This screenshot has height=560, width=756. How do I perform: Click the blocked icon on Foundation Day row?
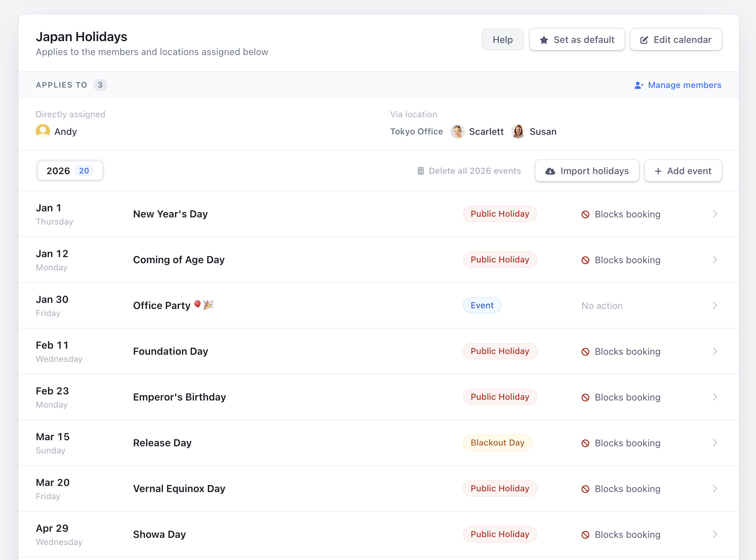(x=585, y=352)
